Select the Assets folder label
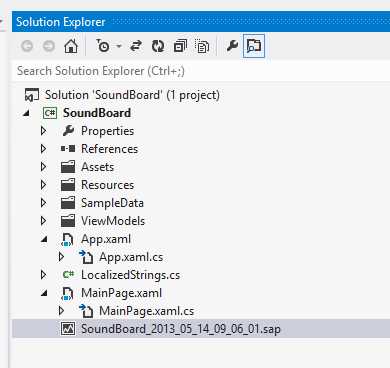The width and height of the screenshot is (390, 368). (97, 167)
